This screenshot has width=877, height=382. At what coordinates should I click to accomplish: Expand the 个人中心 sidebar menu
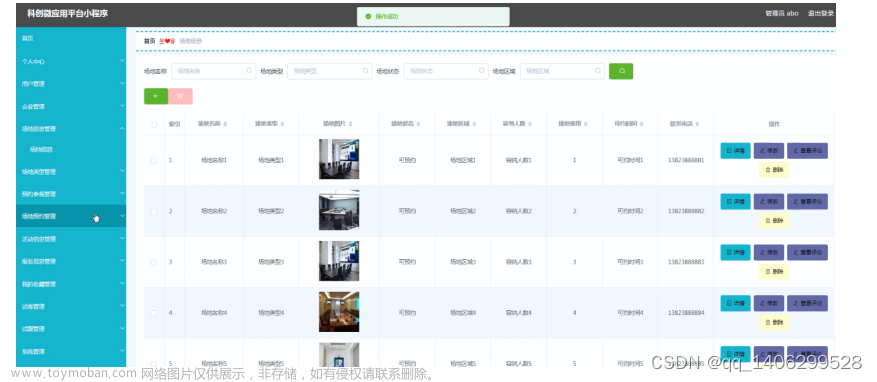pyautogui.click(x=71, y=62)
